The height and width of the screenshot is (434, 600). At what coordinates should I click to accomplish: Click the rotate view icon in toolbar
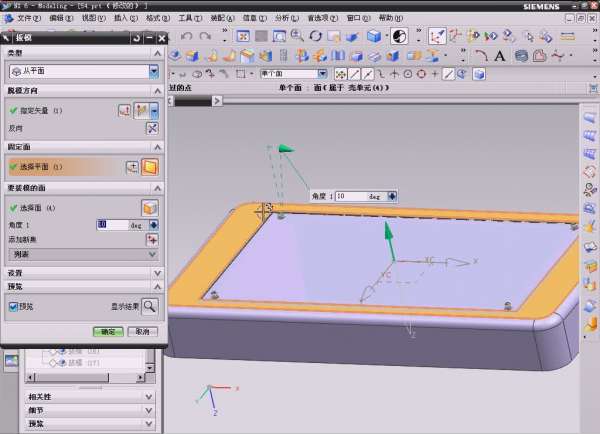(315, 36)
